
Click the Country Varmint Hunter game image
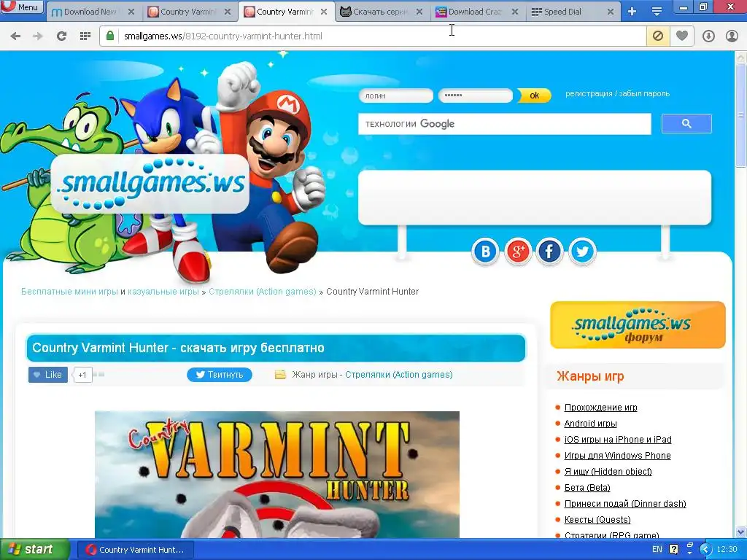(x=276, y=475)
